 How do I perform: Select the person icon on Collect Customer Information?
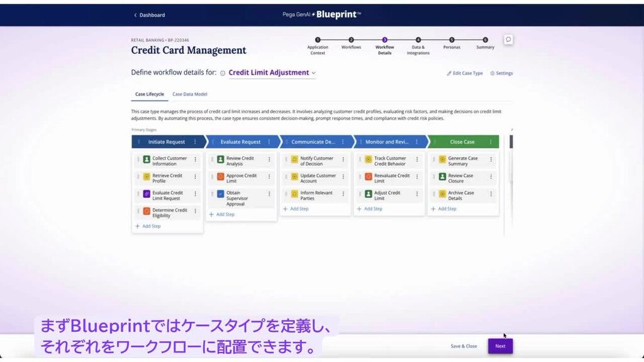tap(146, 159)
